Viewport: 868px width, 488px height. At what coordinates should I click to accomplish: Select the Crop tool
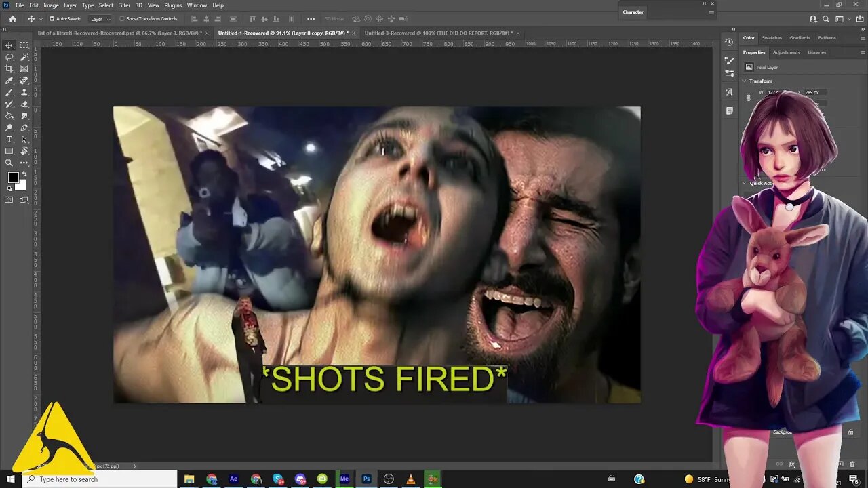pyautogui.click(x=9, y=68)
